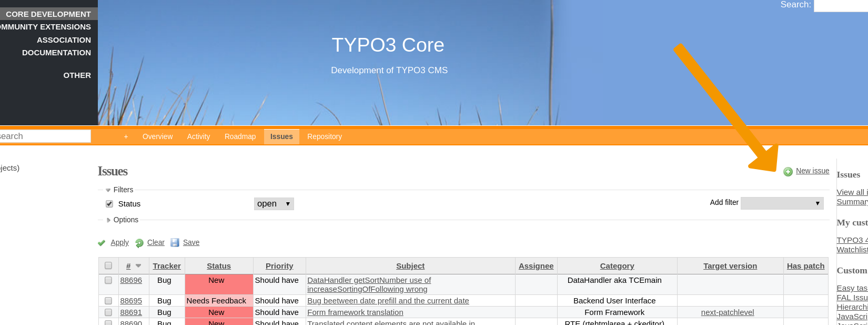Sort by # column header
868x325 pixels.
pos(128,266)
